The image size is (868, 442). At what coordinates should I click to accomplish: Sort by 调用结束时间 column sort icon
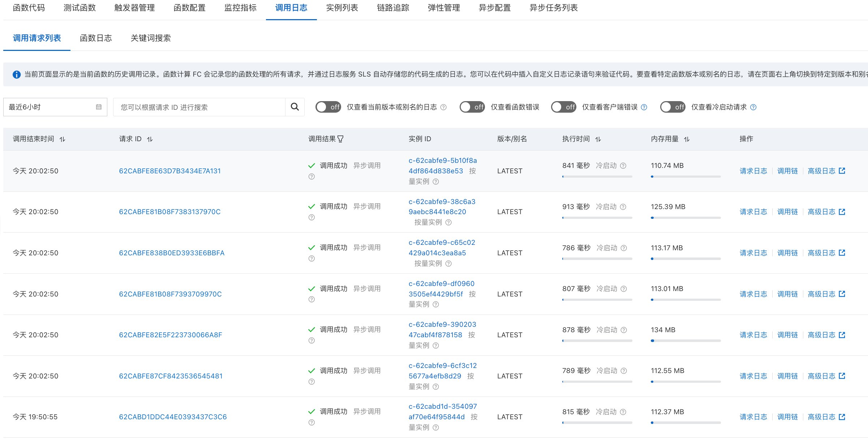[63, 139]
